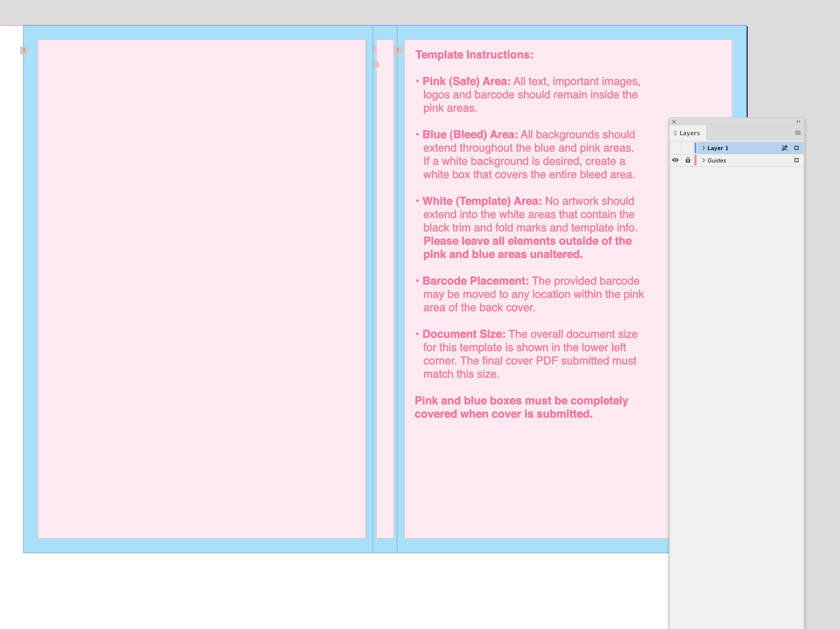This screenshot has height=629, width=840.
Task: Expand Layer 1 disclosure chevron
Action: 703,148
